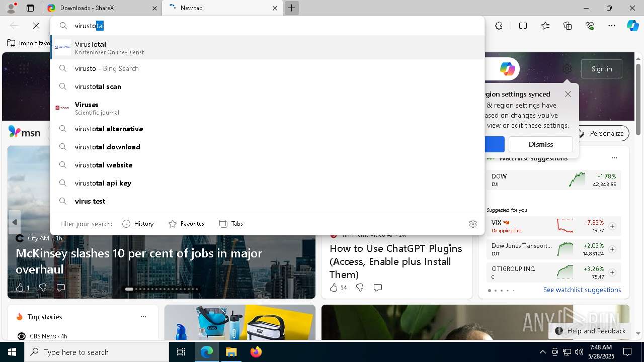Click the Sign in button
644x362 pixels.
602,69
